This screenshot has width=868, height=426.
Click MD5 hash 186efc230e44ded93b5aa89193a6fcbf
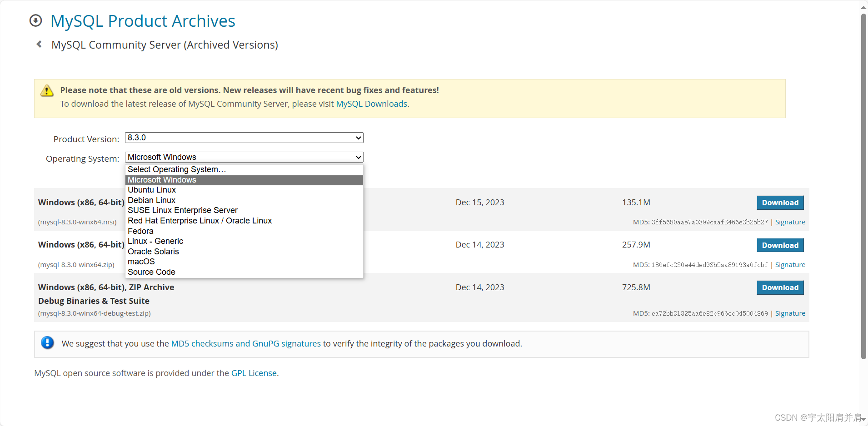710,265
